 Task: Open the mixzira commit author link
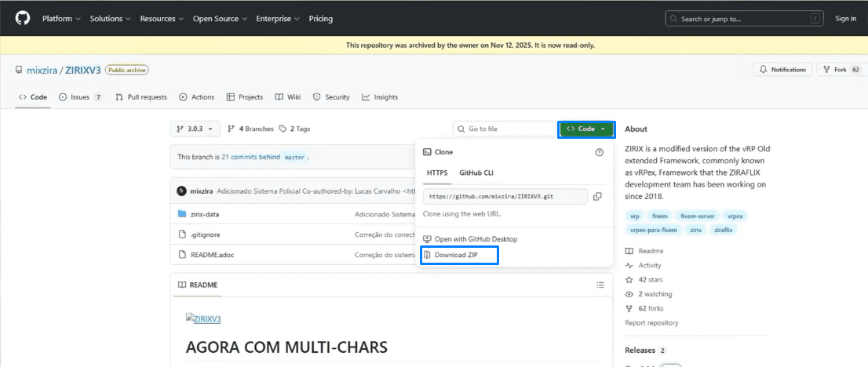coord(202,191)
